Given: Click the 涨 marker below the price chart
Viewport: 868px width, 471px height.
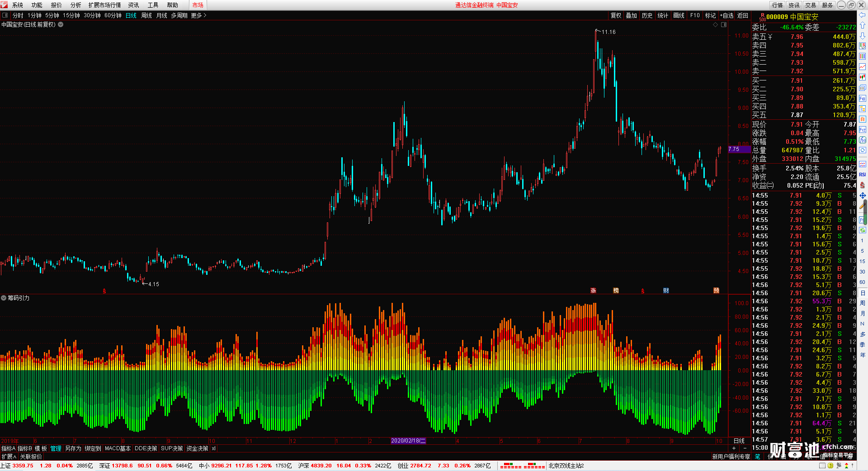Looking at the screenshot, I should [x=593, y=291].
